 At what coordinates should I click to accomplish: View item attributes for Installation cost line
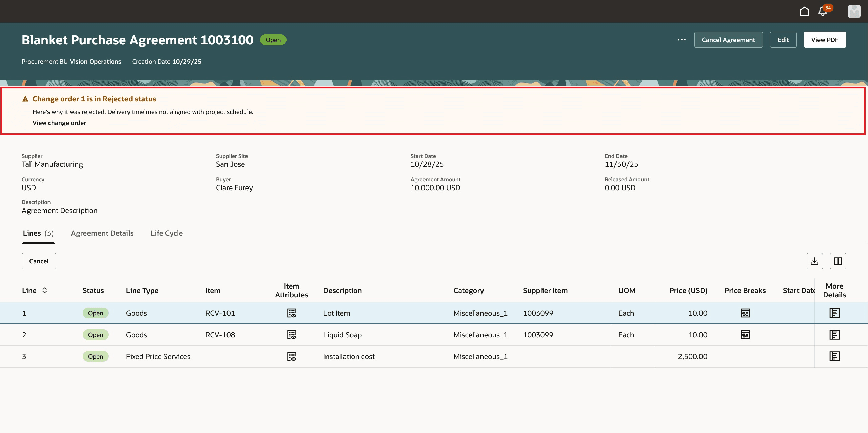tap(292, 356)
